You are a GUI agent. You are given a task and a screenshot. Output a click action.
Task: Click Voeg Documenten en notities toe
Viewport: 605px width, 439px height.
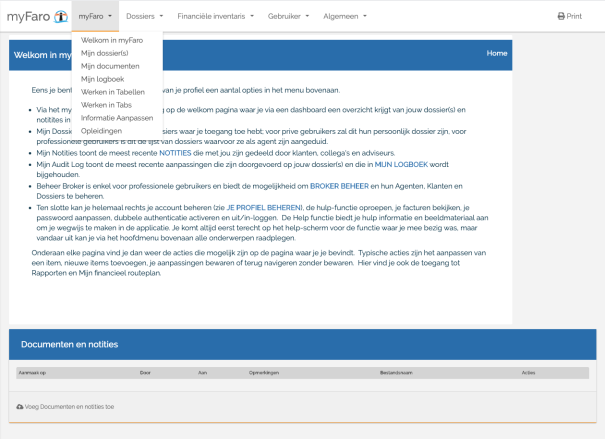(65, 407)
